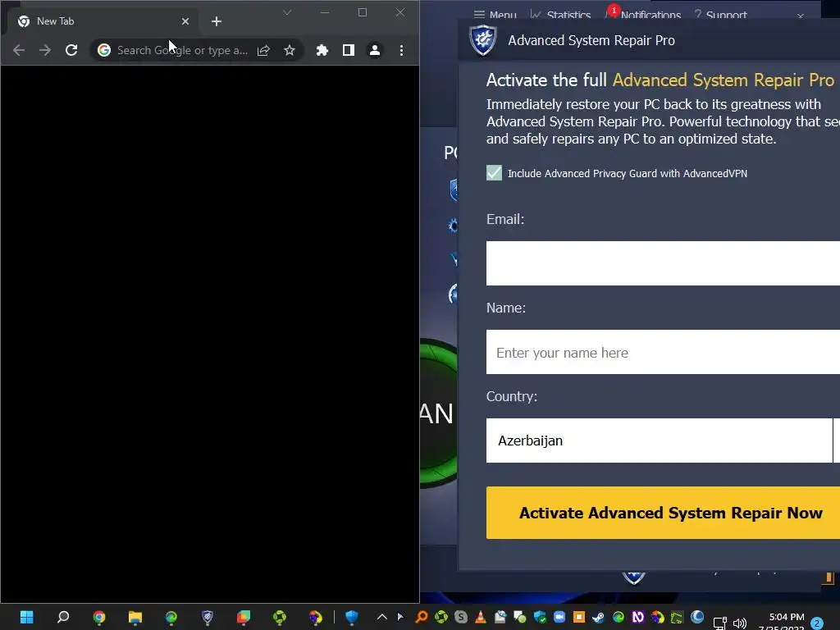The image size is (840, 630).
Task: Open a new Chrome tab with plus
Action: tap(217, 21)
